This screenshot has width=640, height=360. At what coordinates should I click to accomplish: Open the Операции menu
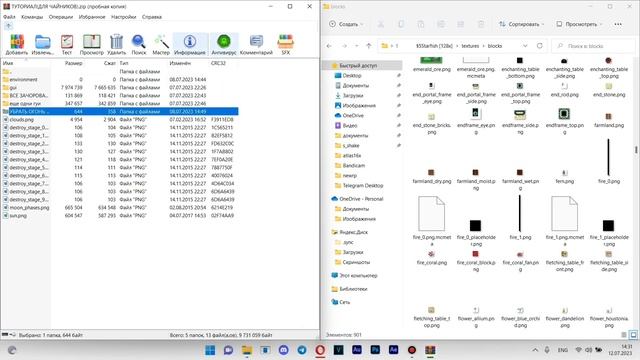[61, 17]
